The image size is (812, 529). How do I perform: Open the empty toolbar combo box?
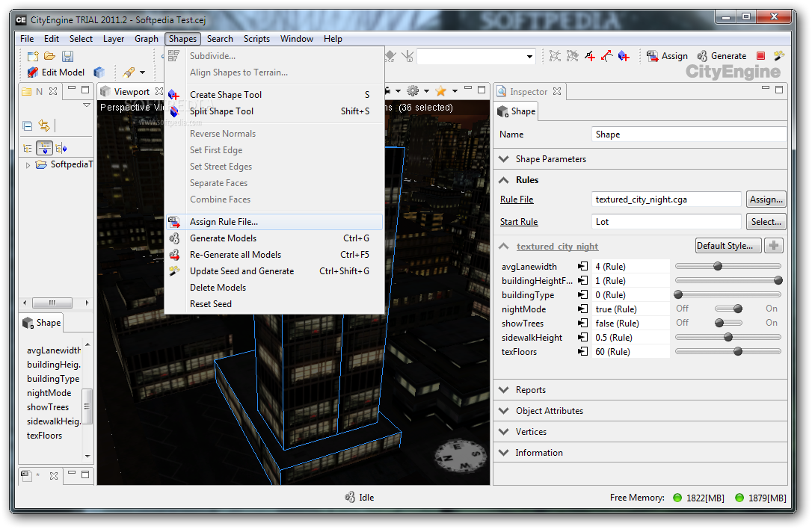(x=476, y=56)
